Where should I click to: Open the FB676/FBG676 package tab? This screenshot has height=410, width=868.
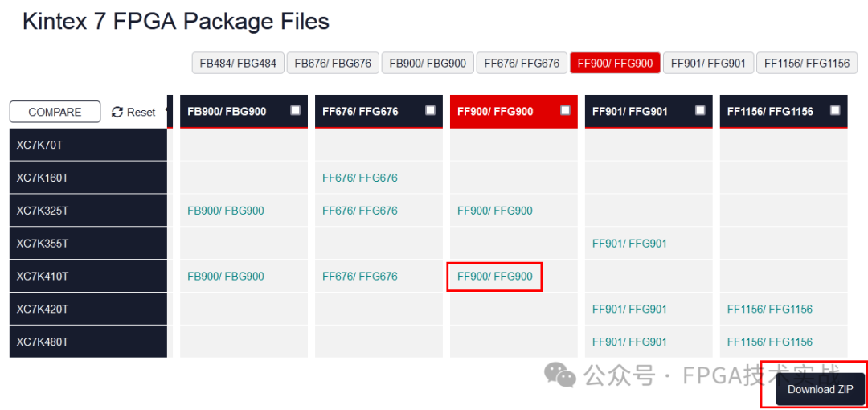point(333,63)
